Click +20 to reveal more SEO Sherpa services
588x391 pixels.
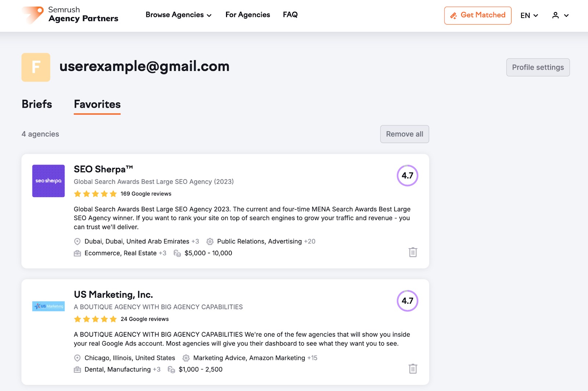310,241
